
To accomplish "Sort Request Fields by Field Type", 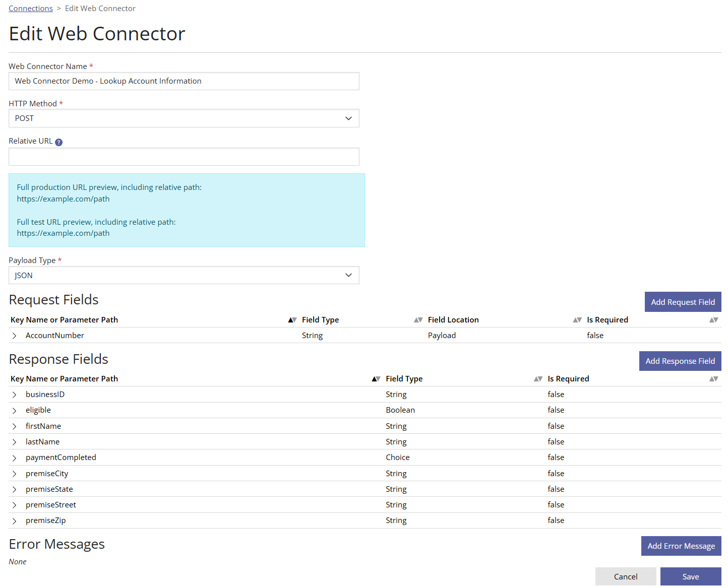I will pos(418,319).
